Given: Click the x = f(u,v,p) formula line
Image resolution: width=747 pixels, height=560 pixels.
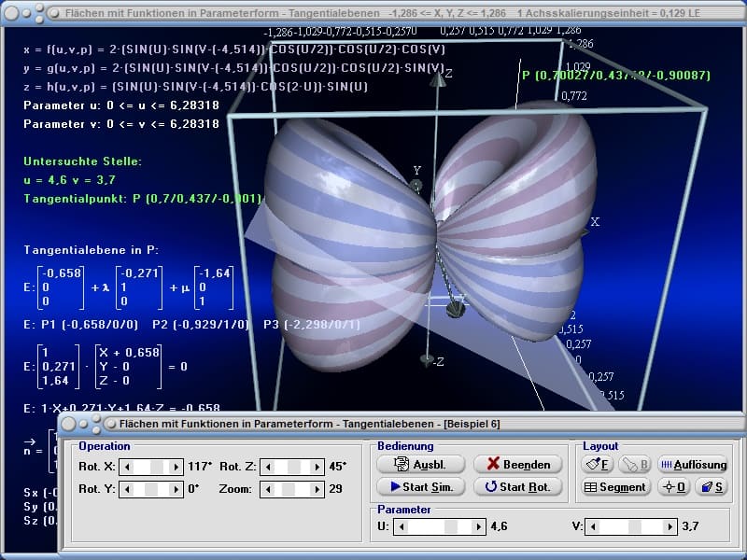Looking at the screenshot, I should point(234,49).
